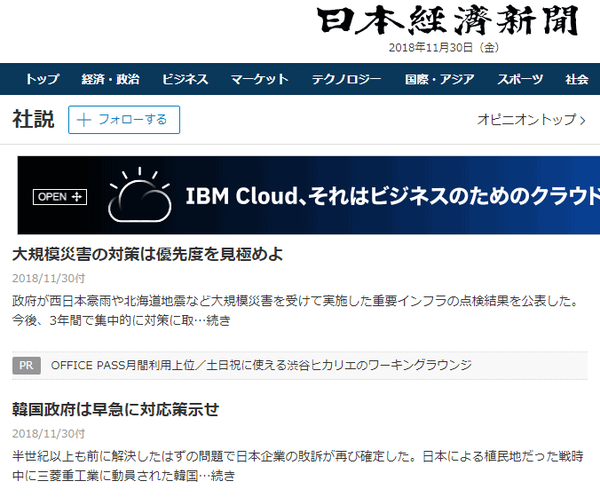Go to the マーケット navigation tab

pyautogui.click(x=259, y=79)
